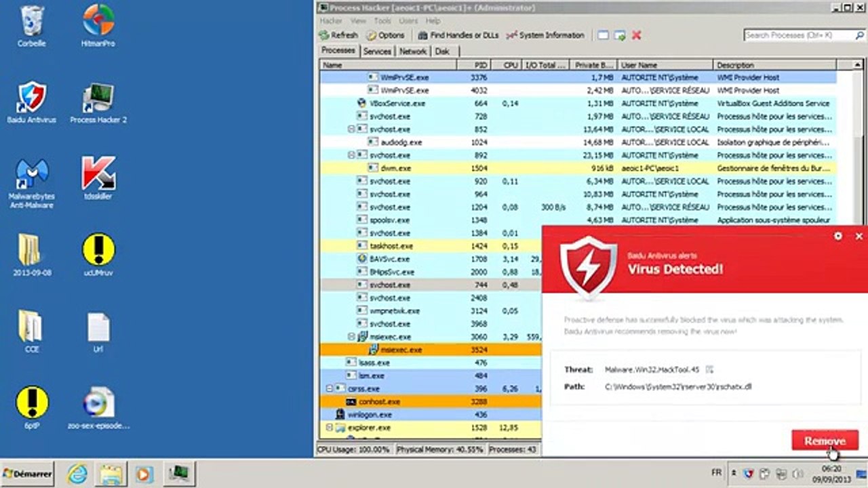868x488 pixels.
Task: Click the find window and thread icon
Action: coord(619,35)
